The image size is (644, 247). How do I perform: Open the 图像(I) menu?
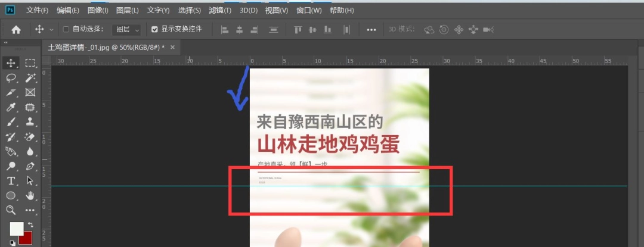pyautogui.click(x=97, y=10)
